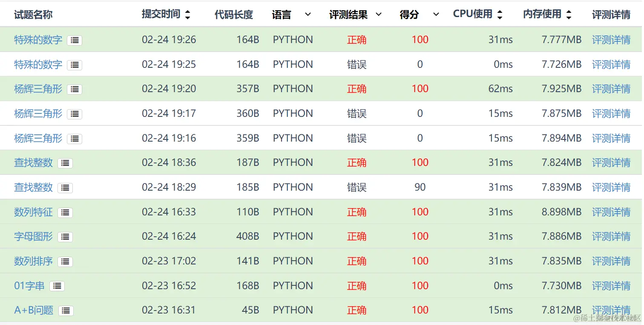Click list icon beside 数列特征
Viewport: 644px width, 325px height.
(x=65, y=212)
